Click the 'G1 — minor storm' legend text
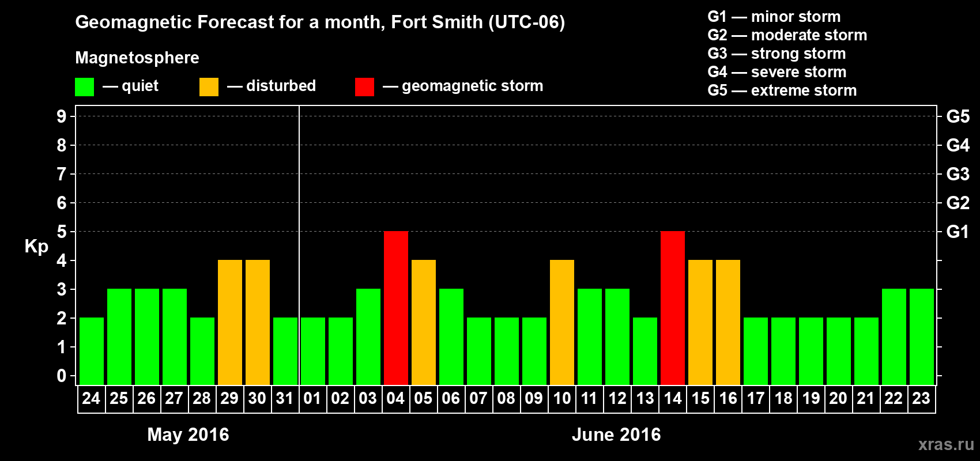980x461 pixels. coord(774,17)
